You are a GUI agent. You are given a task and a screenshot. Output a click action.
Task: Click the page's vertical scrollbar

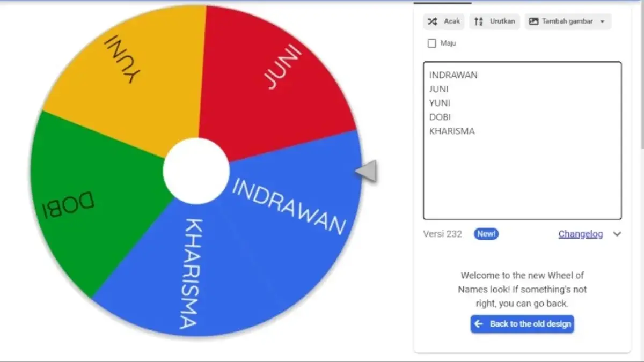(641, 75)
